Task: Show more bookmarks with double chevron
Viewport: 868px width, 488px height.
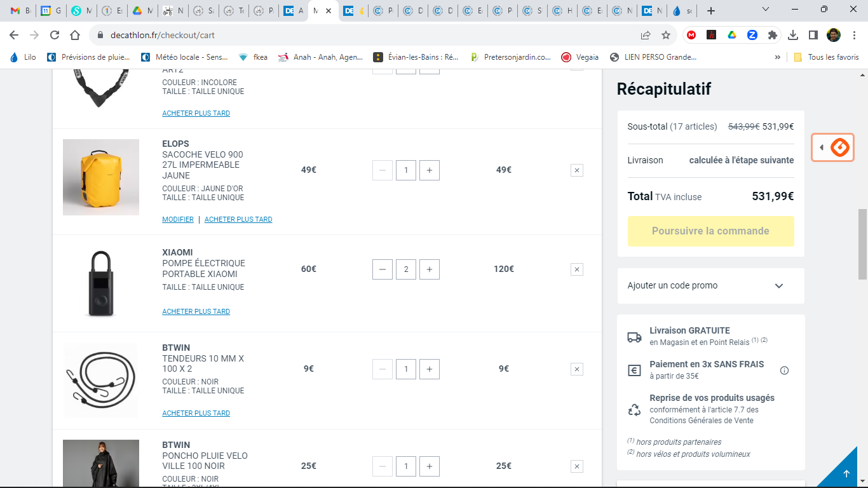Action: coord(777,57)
